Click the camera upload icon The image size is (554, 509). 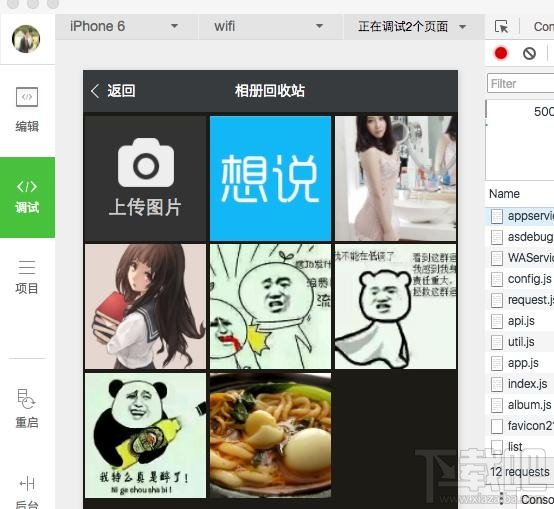(x=146, y=163)
